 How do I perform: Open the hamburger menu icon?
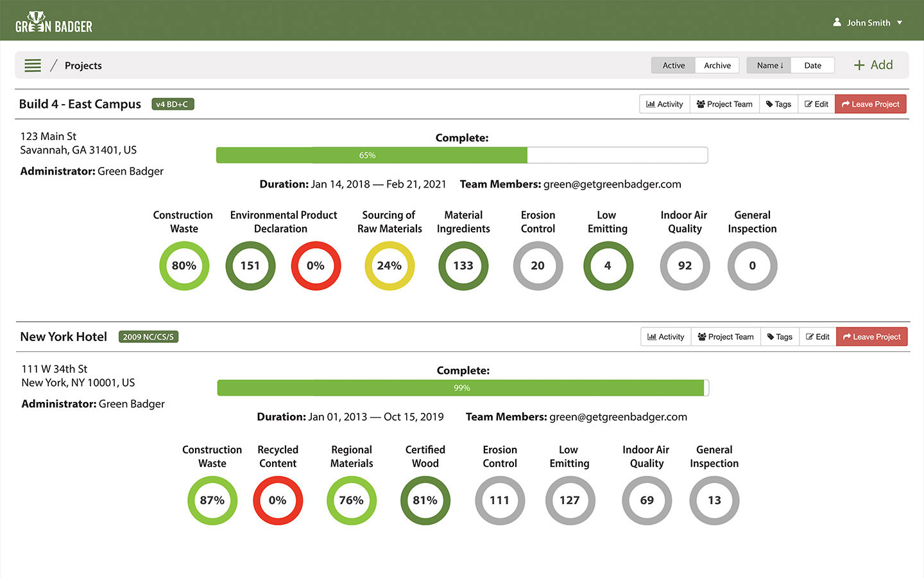33,66
